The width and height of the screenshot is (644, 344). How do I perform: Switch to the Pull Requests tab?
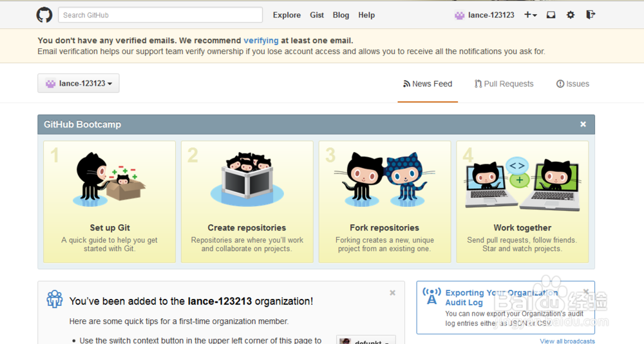point(504,84)
